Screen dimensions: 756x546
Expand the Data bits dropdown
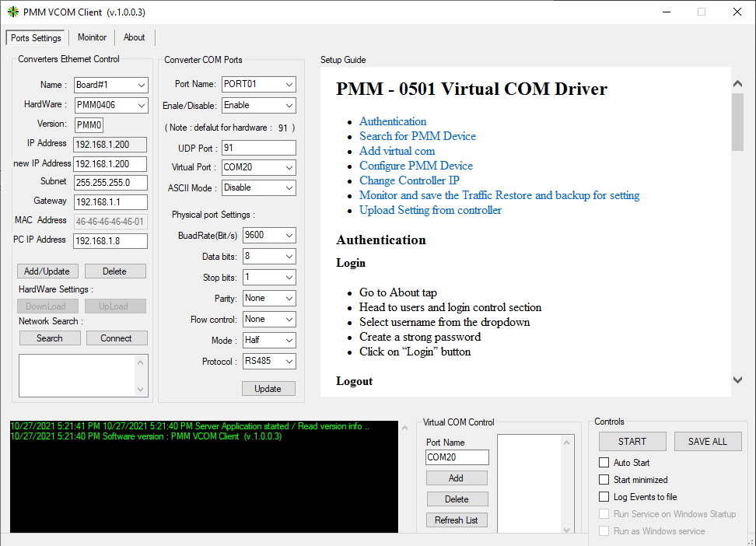pyautogui.click(x=269, y=256)
